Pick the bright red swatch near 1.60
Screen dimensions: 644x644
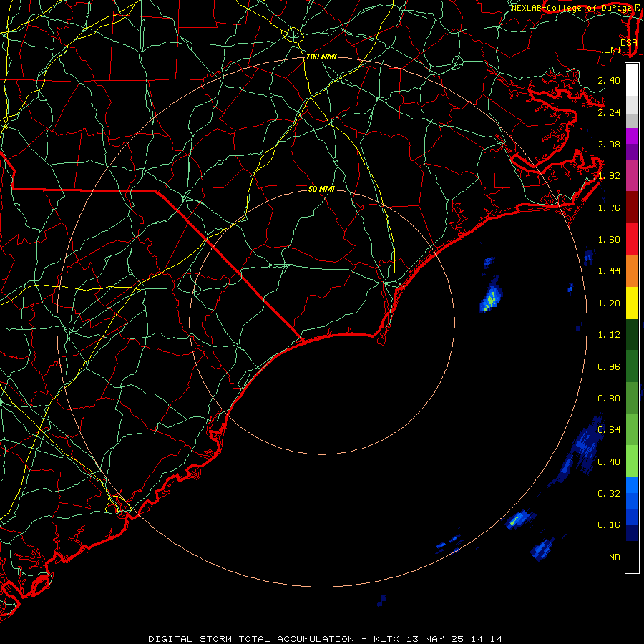(x=632, y=239)
